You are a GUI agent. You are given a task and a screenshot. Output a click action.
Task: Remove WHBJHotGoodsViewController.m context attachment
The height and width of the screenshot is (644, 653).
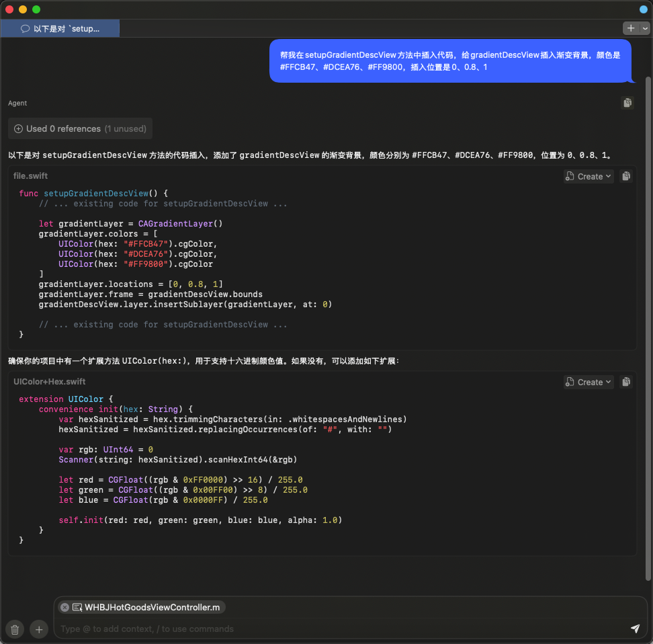pyautogui.click(x=64, y=607)
